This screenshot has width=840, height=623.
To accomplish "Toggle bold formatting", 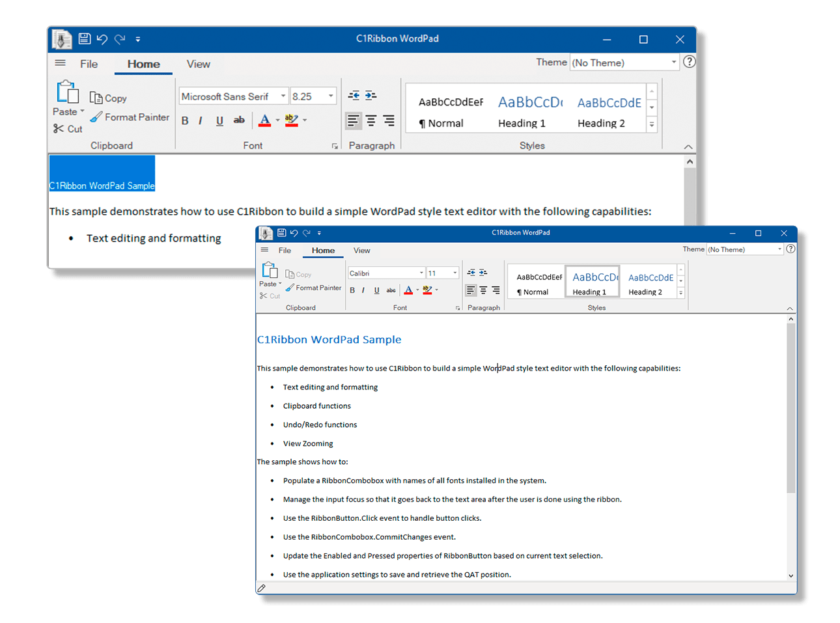I will (x=184, y=120).
